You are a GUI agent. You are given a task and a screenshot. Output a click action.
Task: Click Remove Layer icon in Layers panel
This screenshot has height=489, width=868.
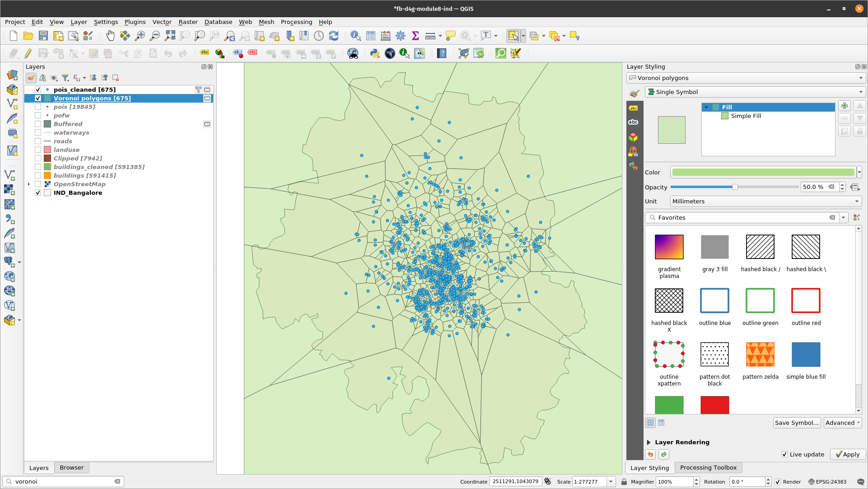click(116, 78)
